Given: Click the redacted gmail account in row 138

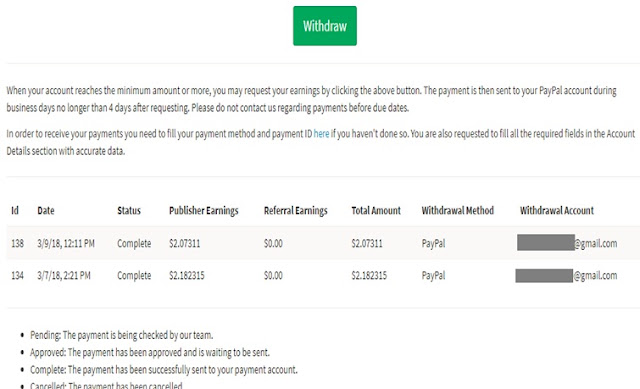Looking at the screenshot, I should coord(567,243).
